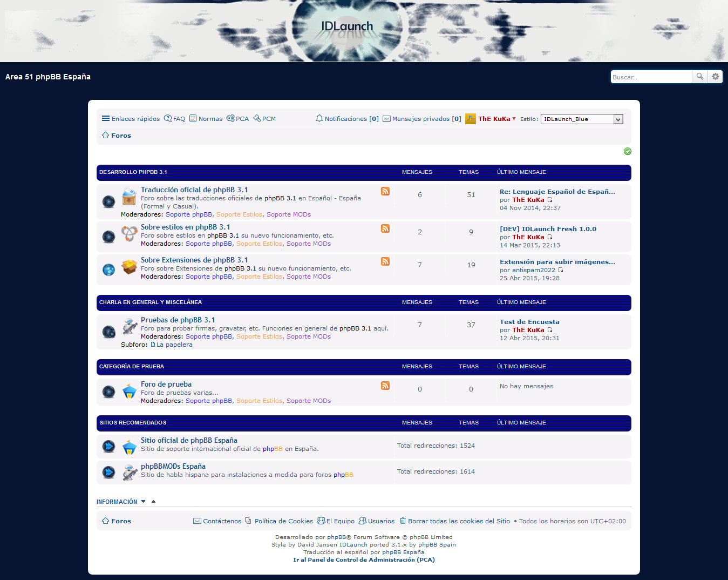Viewport: 728px width, 580px height.
Task: Open Usuarios members list
Action: point(377,521)
